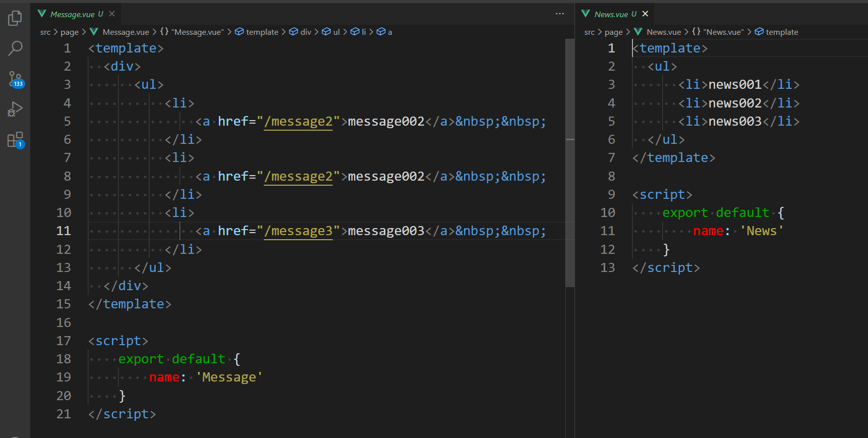Select li in Message.vue breadcrumb
This screenshot has width=868, height=438.
pyautogui.click(x=358, y=32)
